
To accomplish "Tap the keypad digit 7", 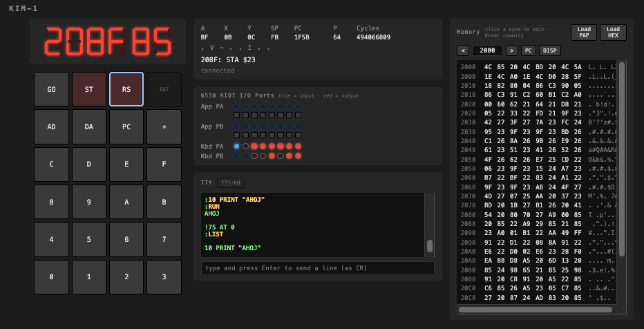I will coord(164,239).
